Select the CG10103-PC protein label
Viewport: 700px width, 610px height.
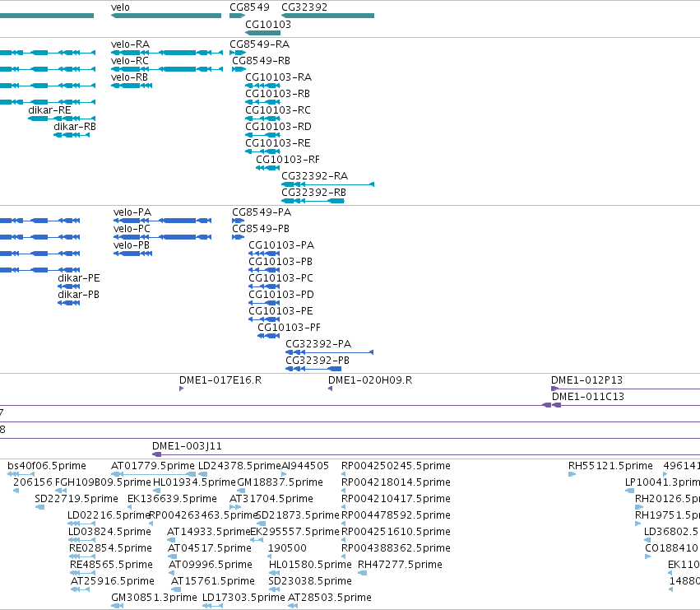pyautogui.click(x=280, y=278)
